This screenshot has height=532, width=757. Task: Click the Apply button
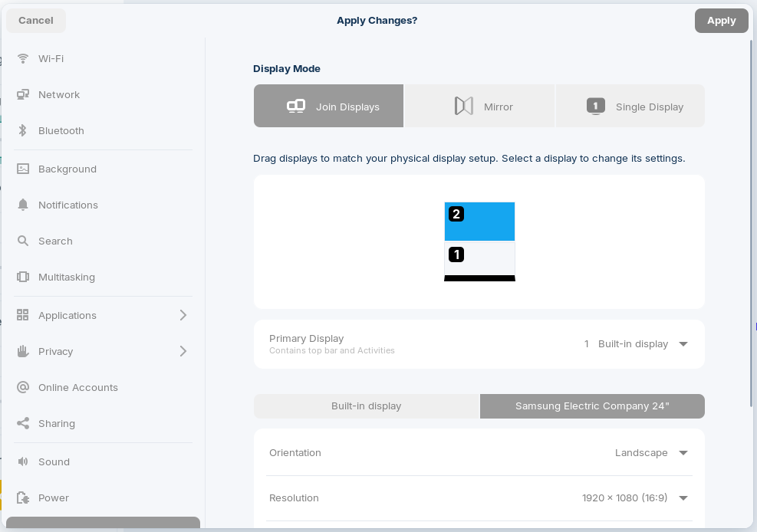coord(721,21)
